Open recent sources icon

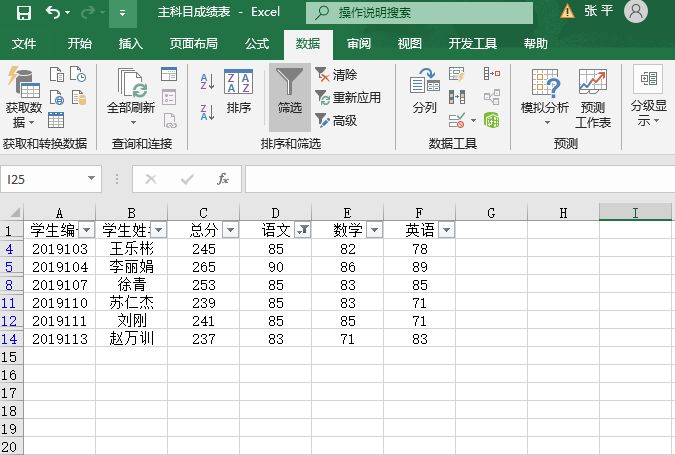click(x=78, y=74)
